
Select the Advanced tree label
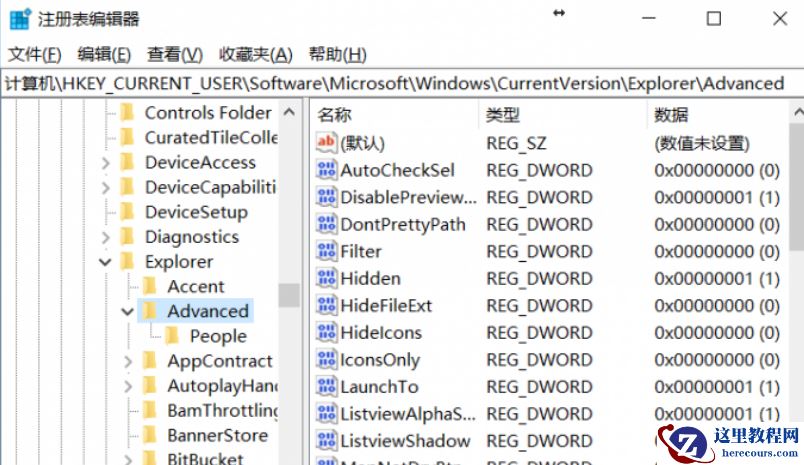(x=208, y=311)
